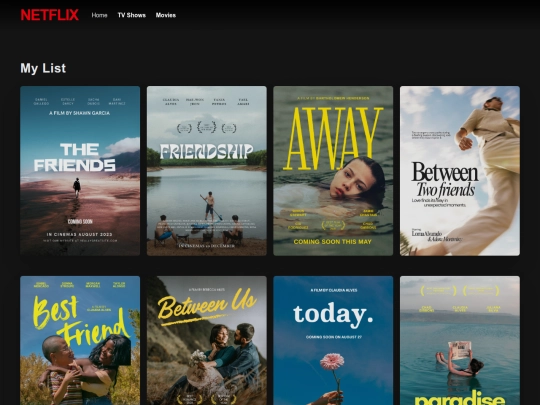Open the paradise movie poster
The image size is (540, 405).
click(460, 341)
